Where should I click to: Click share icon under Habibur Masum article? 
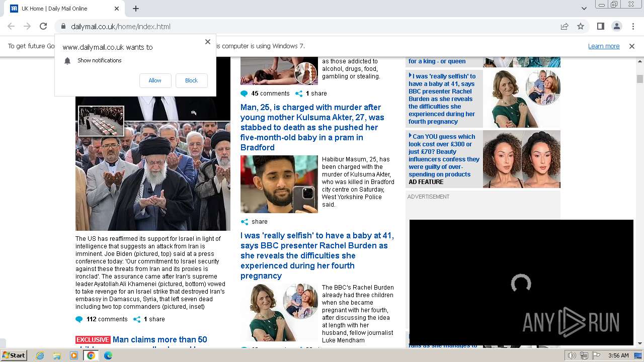pyautogui.click(x=245, y=222)
